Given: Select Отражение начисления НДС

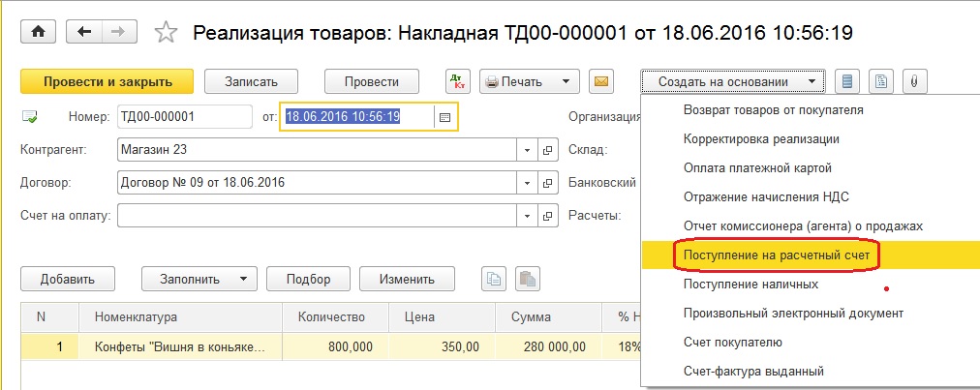Looking at the screenshot, I should click(766, 196).
